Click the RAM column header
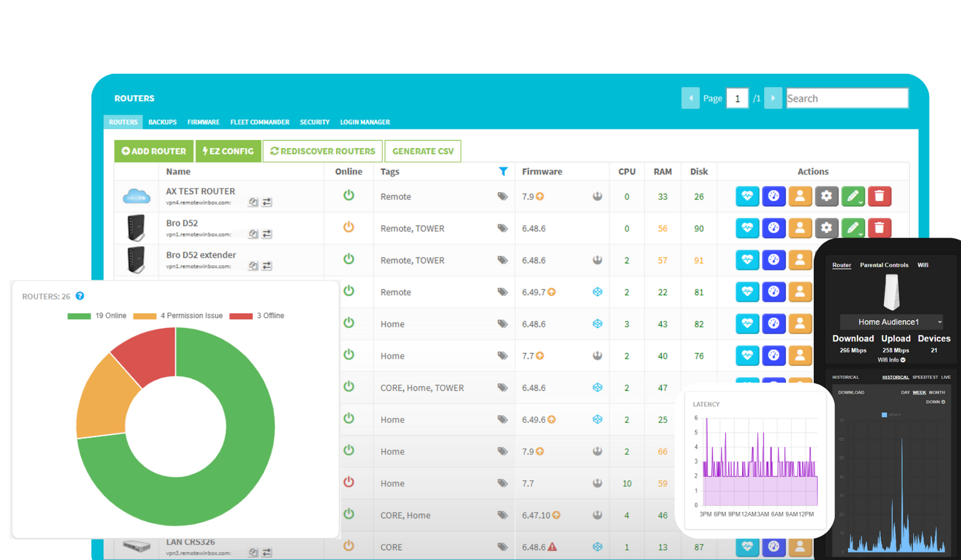Image resolution: width=961 pixels, height=560 pixels. click(662, 172)
